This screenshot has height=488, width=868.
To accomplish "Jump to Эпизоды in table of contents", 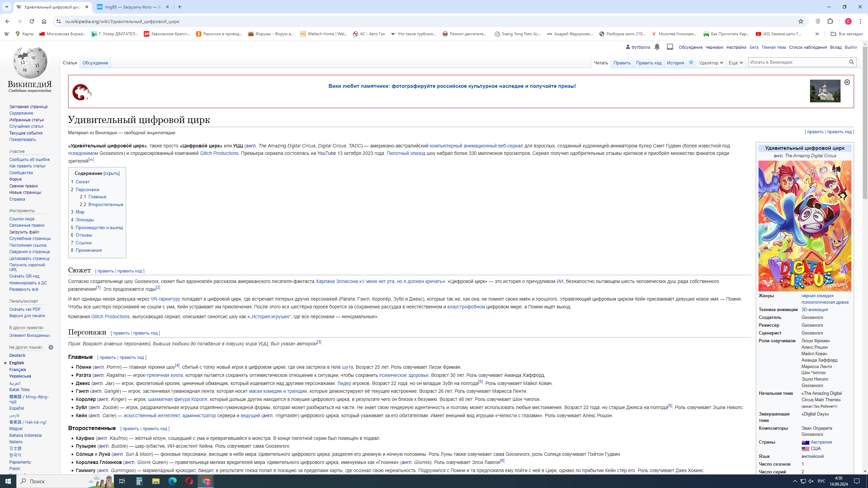I will point(85,220).
